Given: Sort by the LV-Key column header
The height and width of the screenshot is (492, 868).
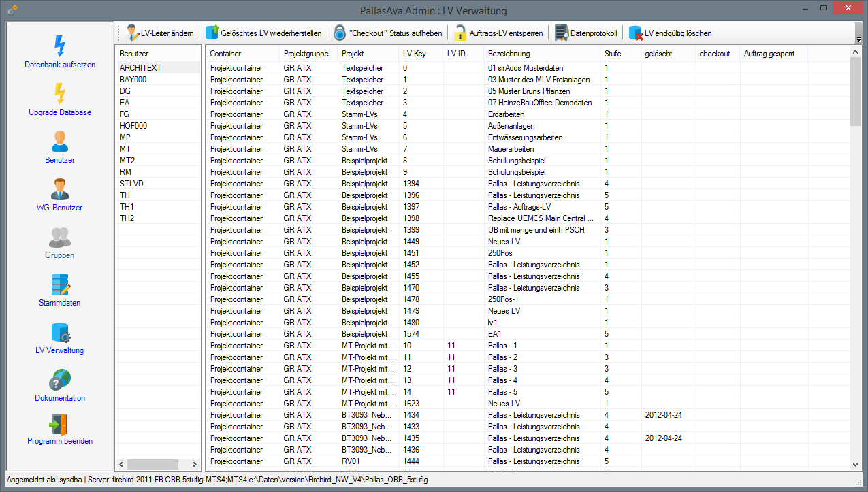Looking at the screenshot, I should pos(421,54).
